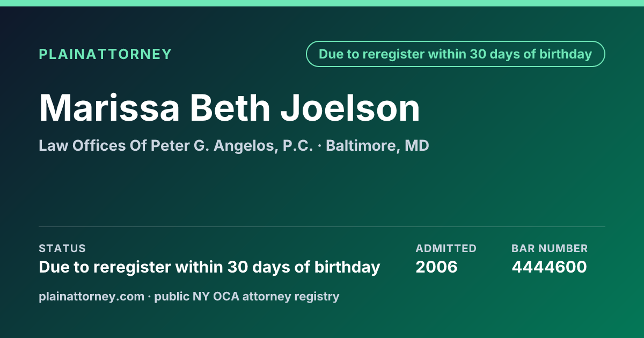Click the dot separator after plainattorney.com
The width and height of the screenshot is (644, 338).
click(149, 297)
